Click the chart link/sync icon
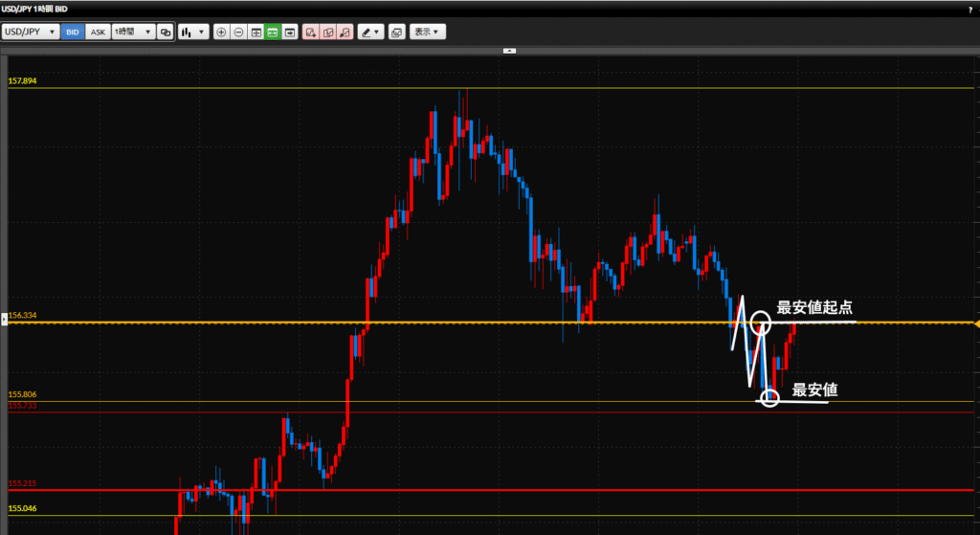The width and height of the screenshot is (980, 535). (166, 32)
